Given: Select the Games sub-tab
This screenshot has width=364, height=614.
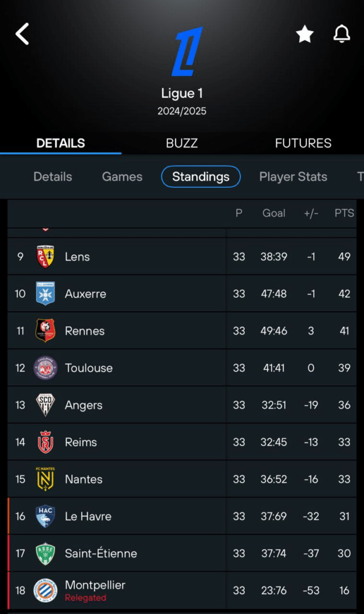Looking at the screenshot, I should (122, 177).
